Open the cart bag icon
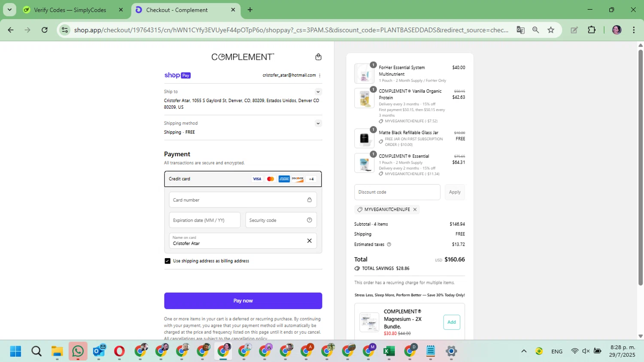The image size is (644, 362). pos(318,57)
